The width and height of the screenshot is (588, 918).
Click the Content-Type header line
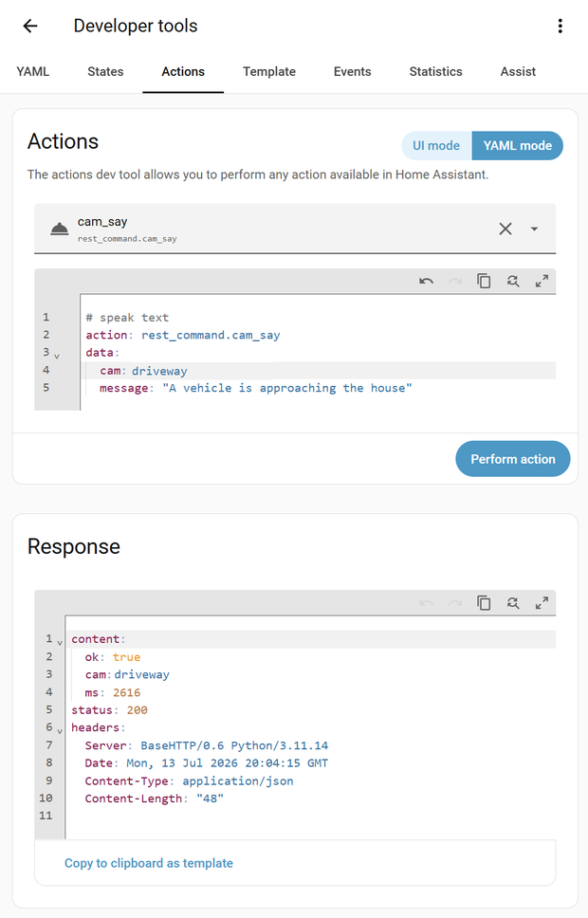189,781
